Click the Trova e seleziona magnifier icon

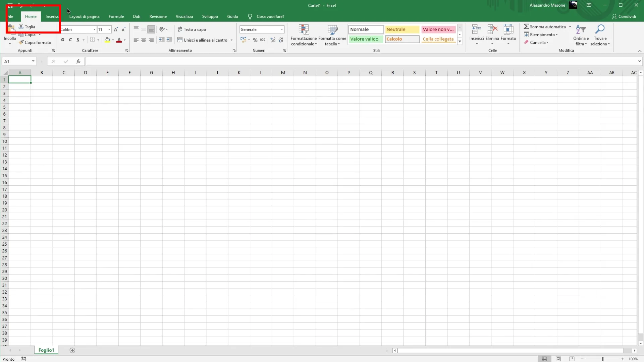coord(600,29)
